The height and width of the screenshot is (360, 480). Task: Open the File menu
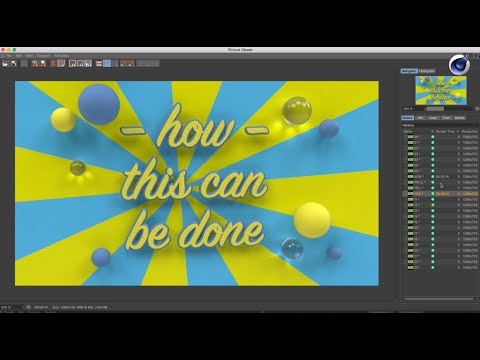(x=9, y=56)
